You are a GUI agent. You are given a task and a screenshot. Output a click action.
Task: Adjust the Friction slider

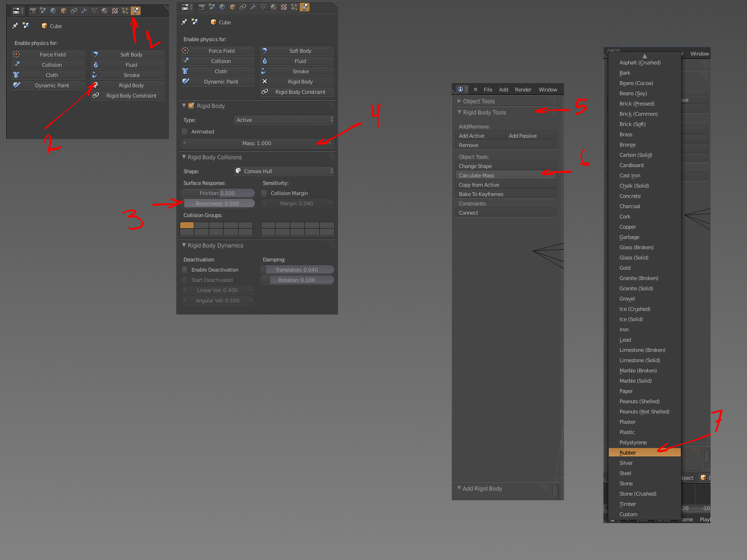point(218,193)
